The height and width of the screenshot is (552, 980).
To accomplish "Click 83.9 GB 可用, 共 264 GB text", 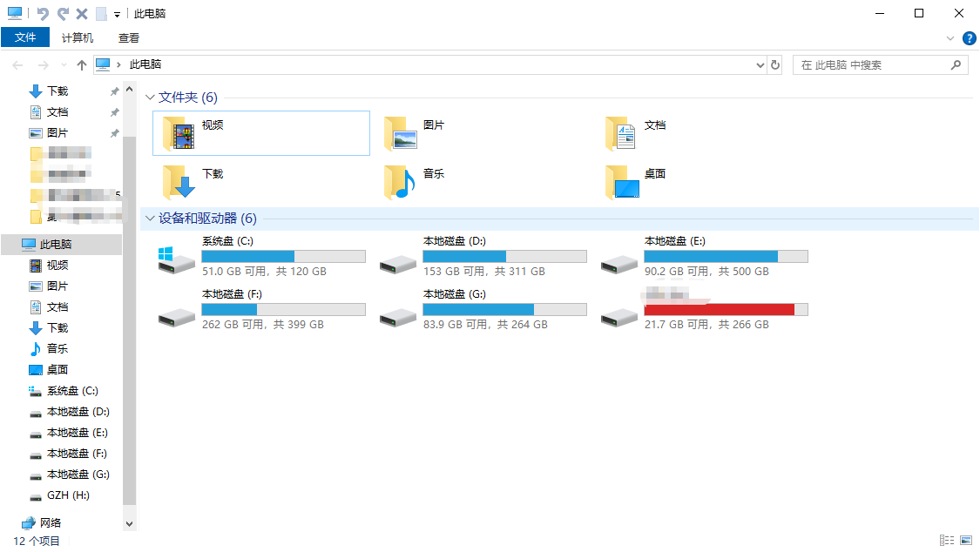I will [x=485, y=325].
